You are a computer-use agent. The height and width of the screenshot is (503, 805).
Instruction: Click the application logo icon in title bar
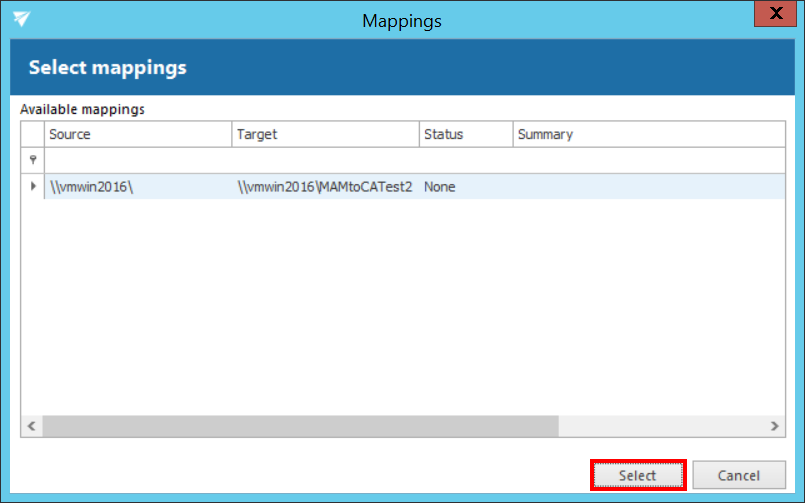pyautogui.click(x=21, y=19)
